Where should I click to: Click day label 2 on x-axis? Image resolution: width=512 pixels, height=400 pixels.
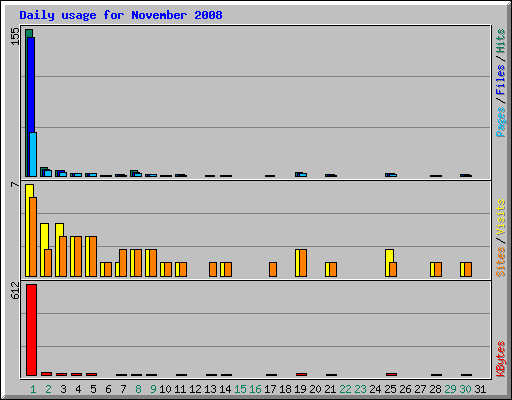[48, 389]
